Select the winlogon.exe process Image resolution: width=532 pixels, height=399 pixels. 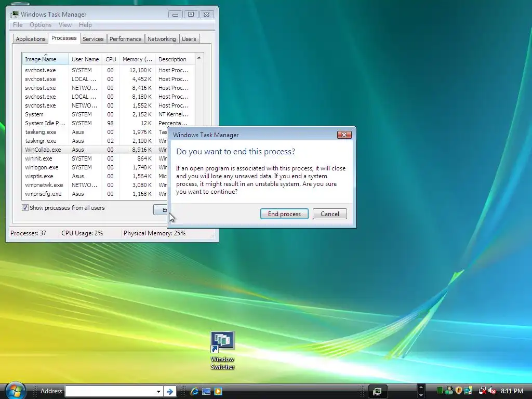[x=96, y=167]
